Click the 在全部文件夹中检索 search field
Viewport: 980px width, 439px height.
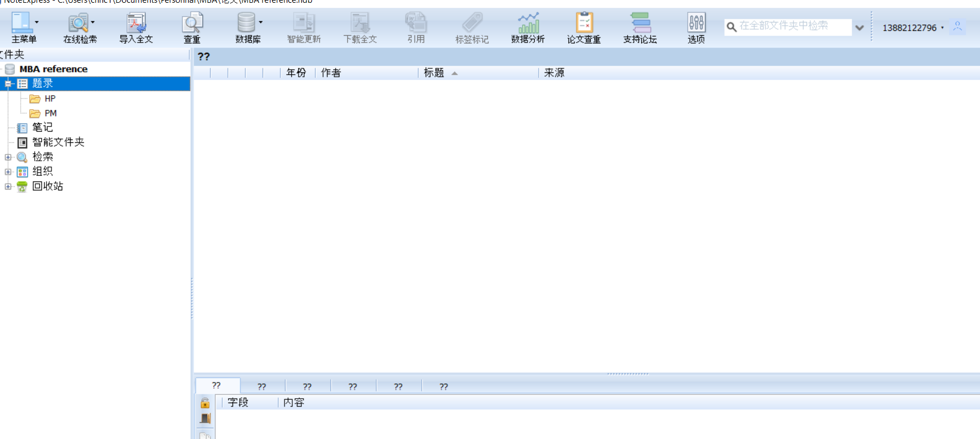[790, 26]
